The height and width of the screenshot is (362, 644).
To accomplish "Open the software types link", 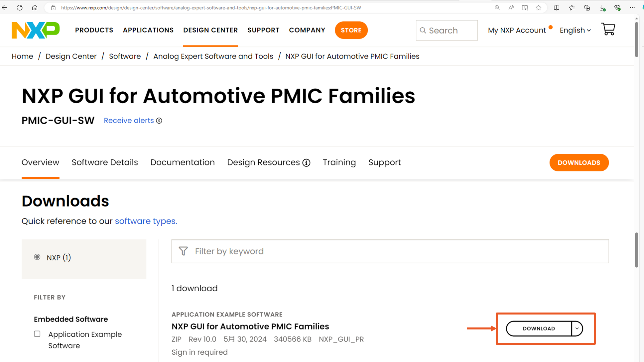I will tap(146, 221).
